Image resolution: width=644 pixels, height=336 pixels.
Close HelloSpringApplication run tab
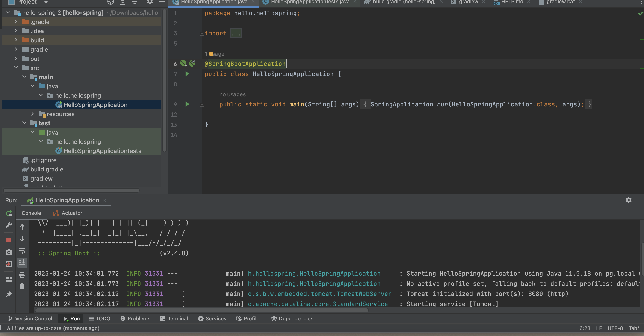(x=104, y=200)
